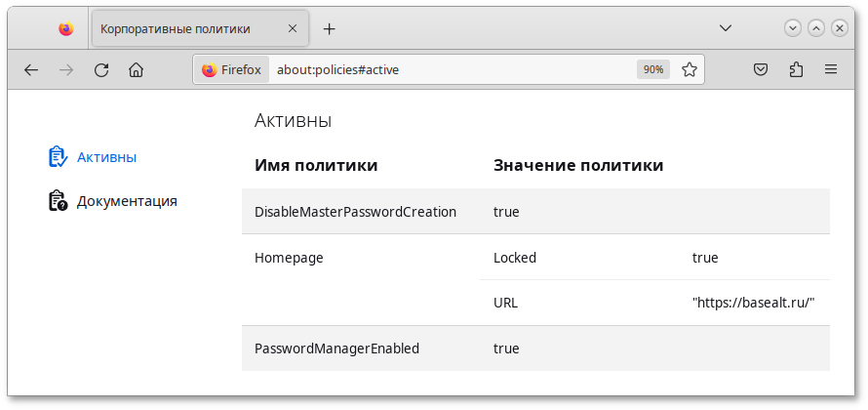Click the forward navigation arrow

tap(66, 70)
